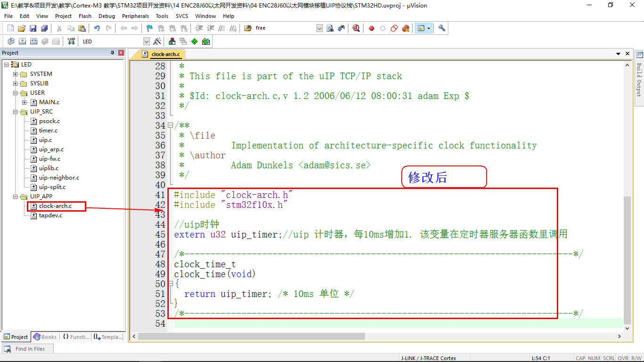This screenshot has height=362, width=644.
Task: Open the LED target selection dropdown
Action: pos(146,41)
